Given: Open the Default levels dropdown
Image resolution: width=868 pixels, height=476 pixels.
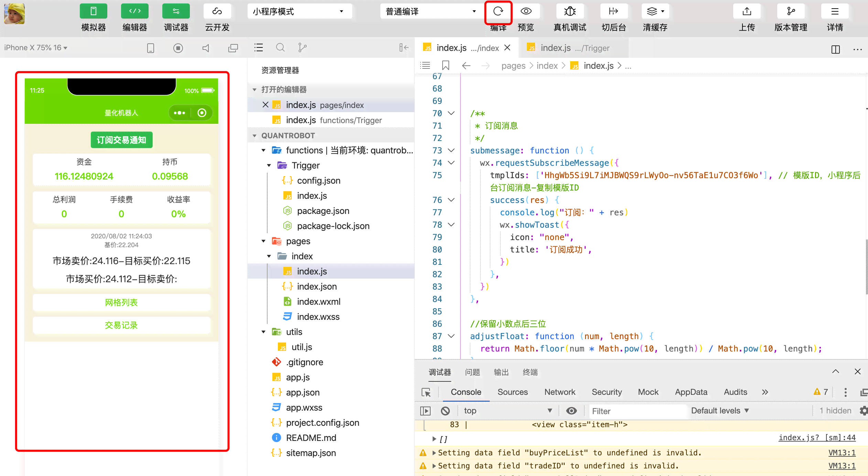Looking at the screenshot, I should click(720, 411).
